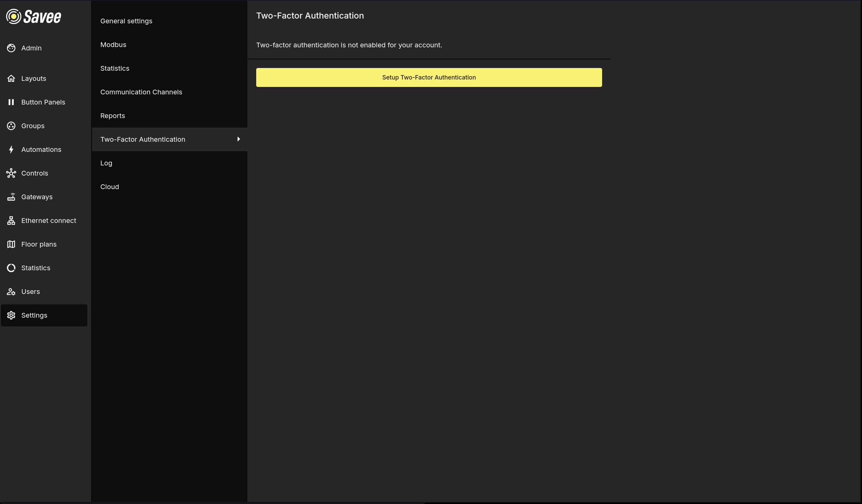Open Communication Channels settings
The height and width of the screenshot is (504, 862).
click(x=141, y=92)
